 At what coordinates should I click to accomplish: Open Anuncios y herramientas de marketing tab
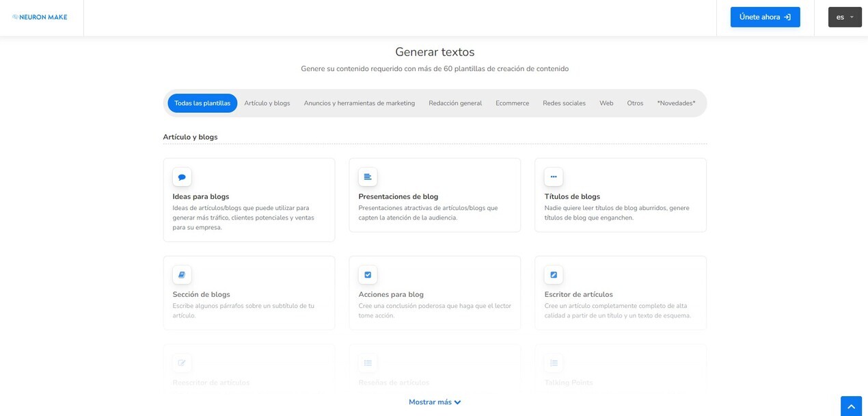point(359,103)
